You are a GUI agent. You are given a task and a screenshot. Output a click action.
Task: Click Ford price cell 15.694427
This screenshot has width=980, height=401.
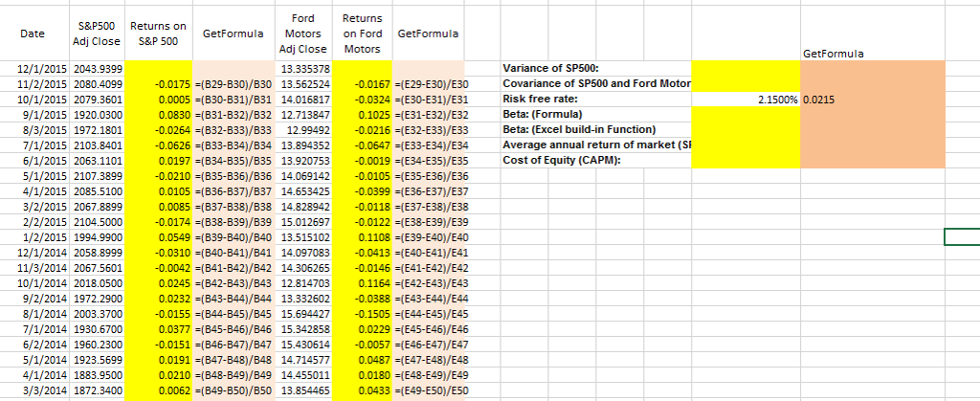[x=302, y=315]
